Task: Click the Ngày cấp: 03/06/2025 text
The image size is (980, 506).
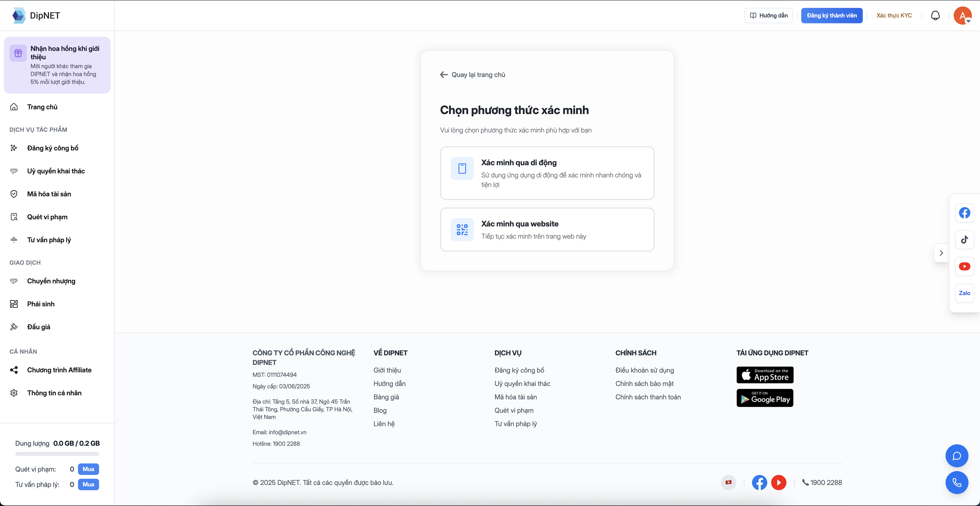Action: coord(281,386)
